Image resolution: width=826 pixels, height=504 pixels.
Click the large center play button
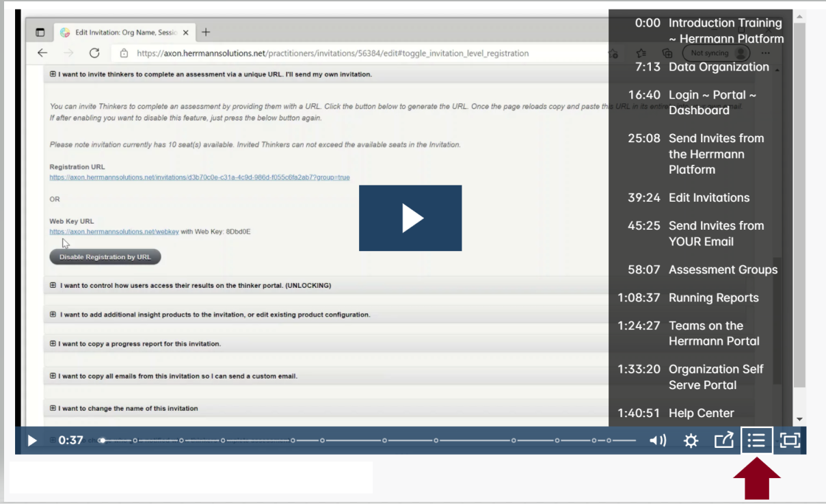(410, 218)
